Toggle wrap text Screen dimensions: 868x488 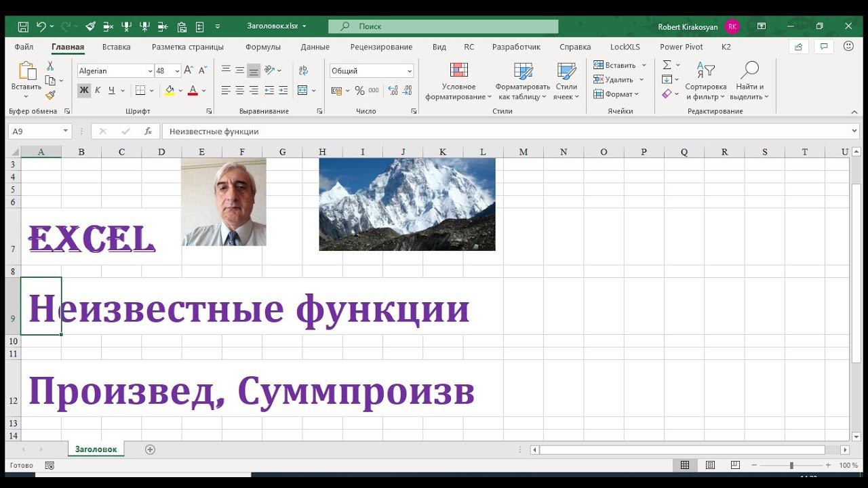pos(302,70)
